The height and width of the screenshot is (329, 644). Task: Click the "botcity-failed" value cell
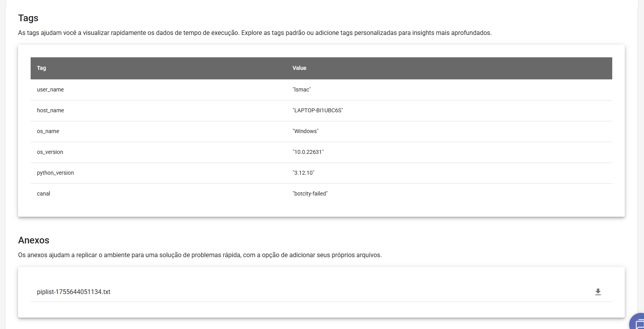310,194
